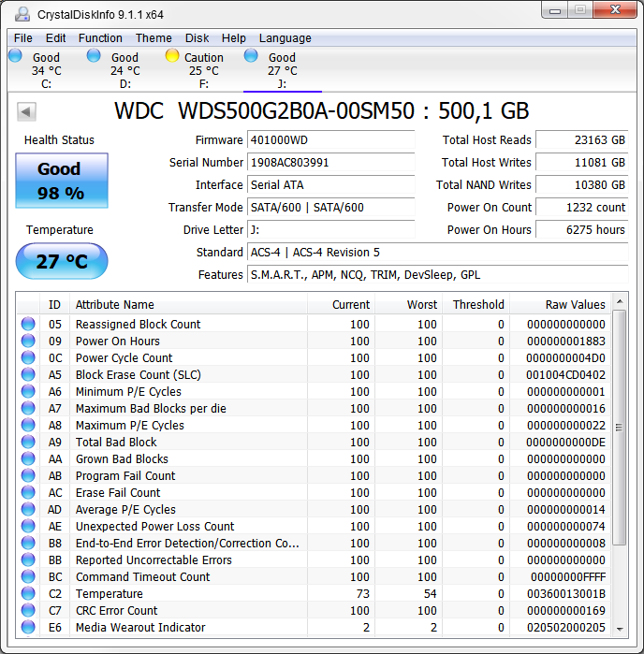Click the Serial Number field
The image size is (644, 654).
point(331,162)
